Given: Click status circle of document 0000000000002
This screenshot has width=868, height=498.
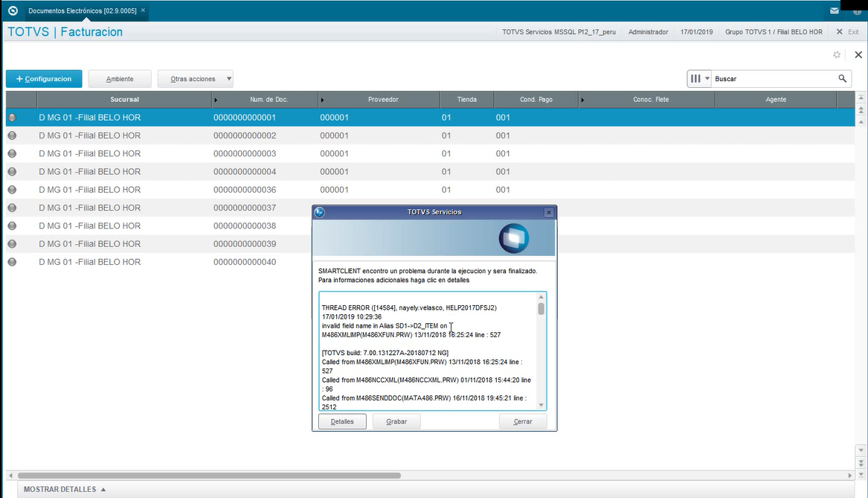Looking at the screenshot, I should [x=12, y=135].
